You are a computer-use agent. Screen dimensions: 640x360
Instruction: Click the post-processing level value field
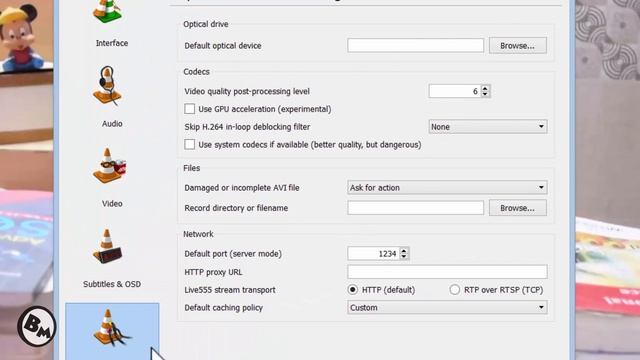[x=454, y=91]
